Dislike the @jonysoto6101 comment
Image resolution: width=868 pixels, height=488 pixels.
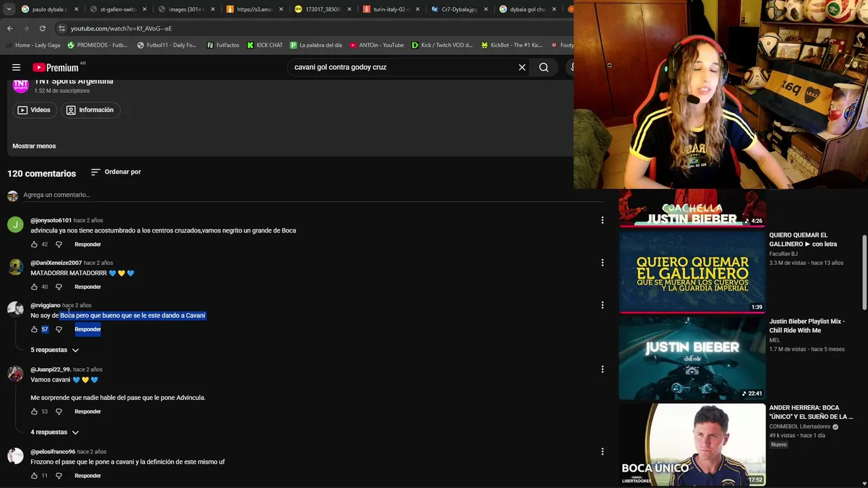point(58,244)
